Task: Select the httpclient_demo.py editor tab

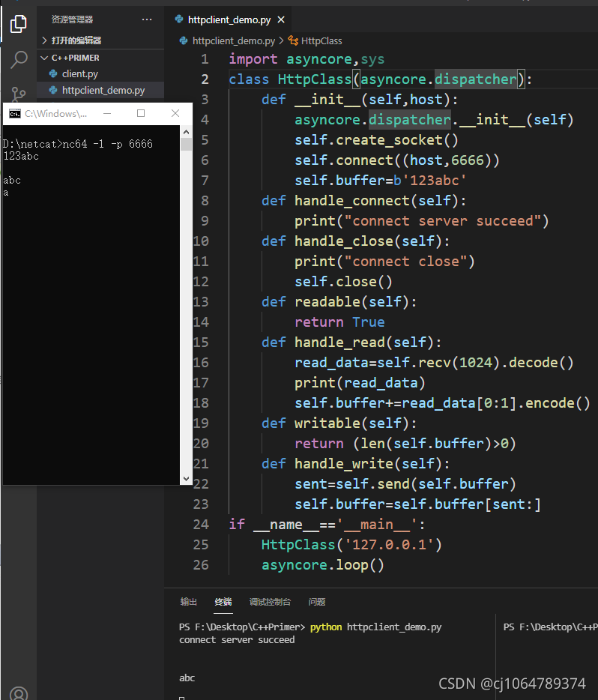Action: point(229,19)
